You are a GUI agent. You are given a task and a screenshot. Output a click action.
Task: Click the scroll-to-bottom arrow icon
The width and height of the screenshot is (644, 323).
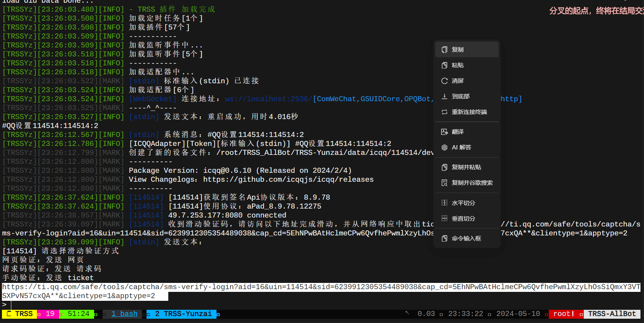(445, 96)
